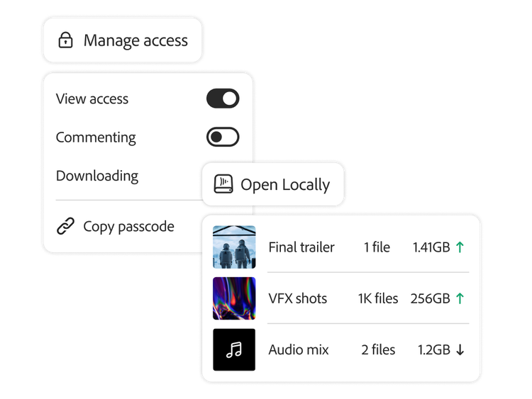Click the lock icon beside Manage access
The image size is (532, 399).
[x=65, y=40]
